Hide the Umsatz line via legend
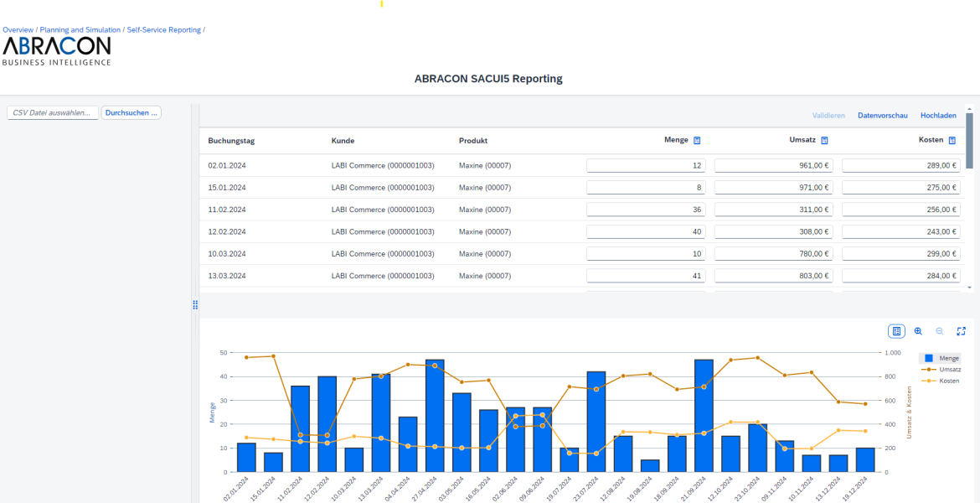This screenshot has height=503, width=980. tap(941, 369)
